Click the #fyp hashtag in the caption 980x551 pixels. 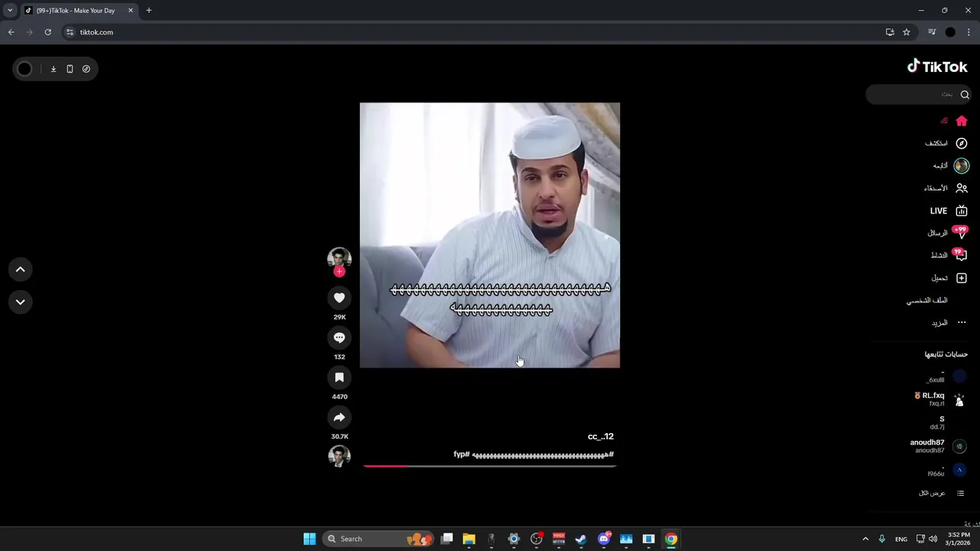click(461, 454)
